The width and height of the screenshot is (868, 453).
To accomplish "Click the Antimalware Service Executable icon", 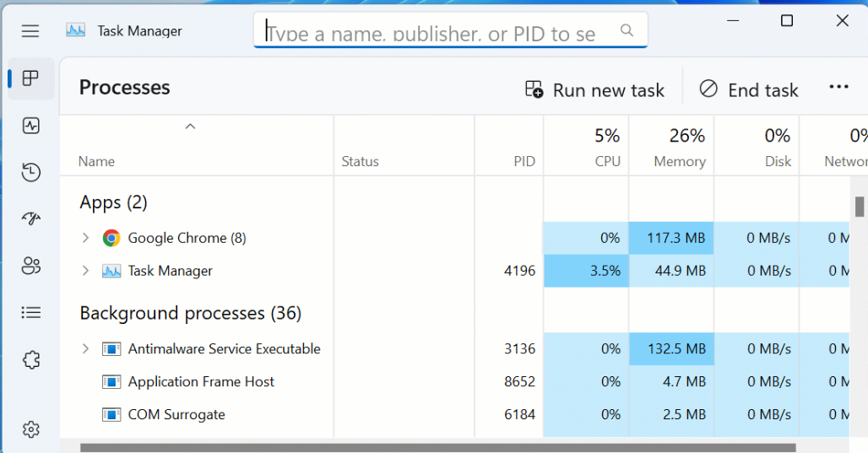I will click(111, 349).
